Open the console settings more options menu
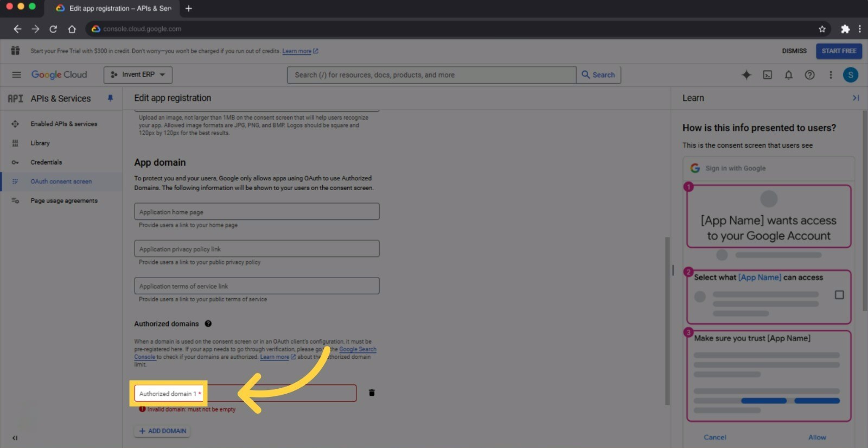Viewport: 868px width, 448px height. [831, 75]
